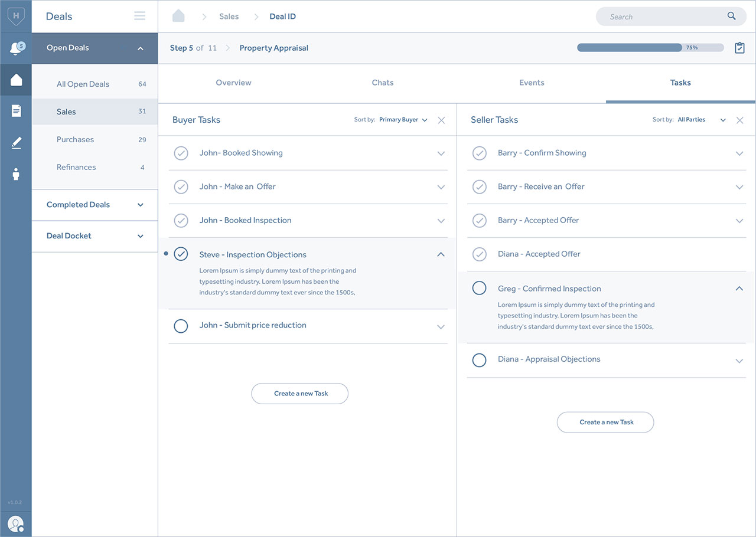
Task: Click Create a new Task under Buyer Tasks
Action: tap(299, 394)
